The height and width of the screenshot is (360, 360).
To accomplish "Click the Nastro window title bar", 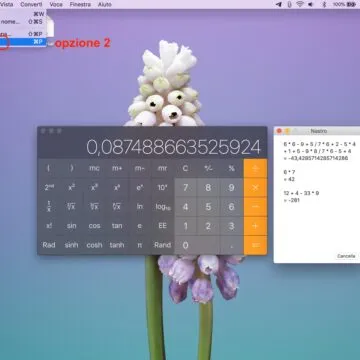I will tap(318, 131).
